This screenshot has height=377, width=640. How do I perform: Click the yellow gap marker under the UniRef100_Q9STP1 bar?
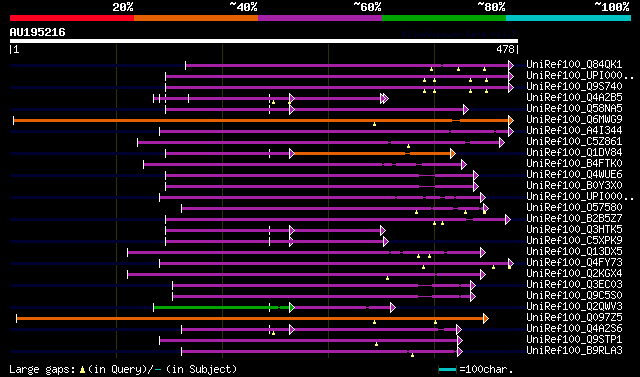tap(376, 344)
